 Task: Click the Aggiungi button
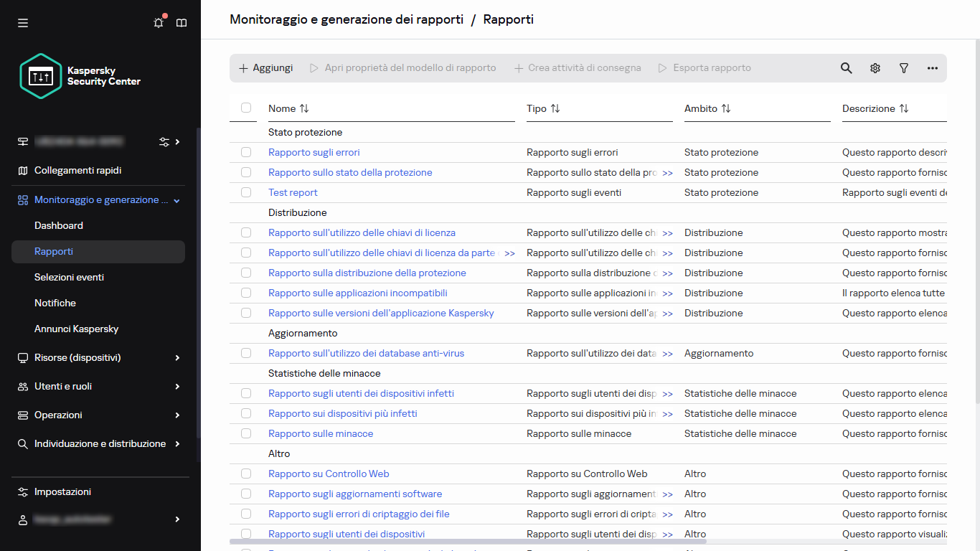coord(265,68)
